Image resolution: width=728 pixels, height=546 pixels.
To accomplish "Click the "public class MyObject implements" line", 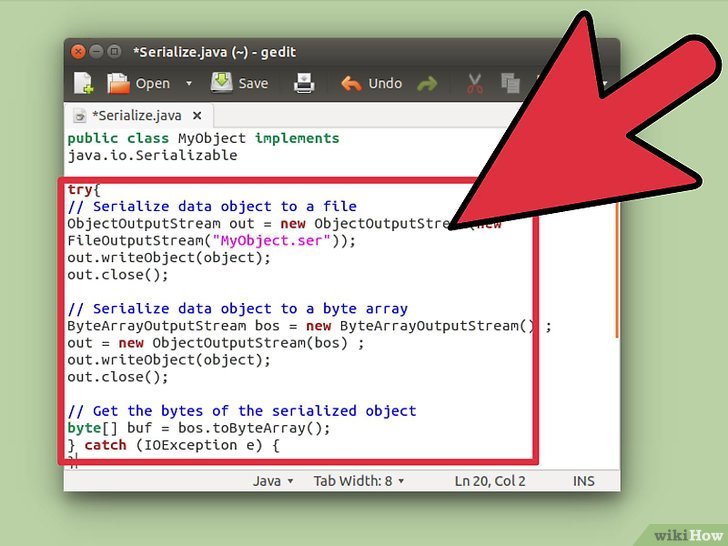I will [x=203, y=138].
